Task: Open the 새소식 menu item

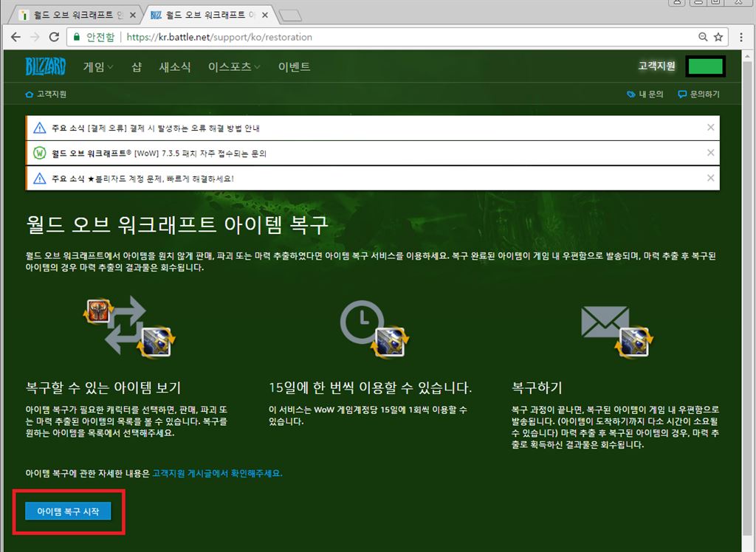Action: [x=175, y=67]
